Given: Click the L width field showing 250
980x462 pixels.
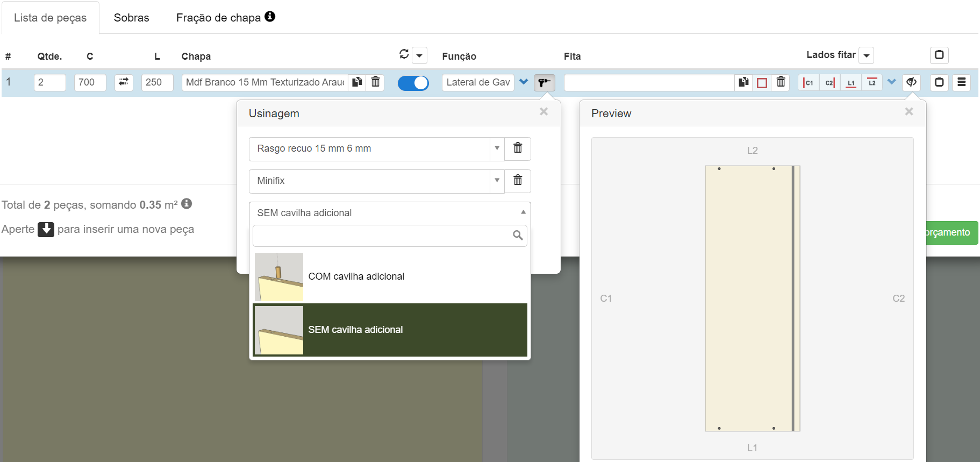Looking at the screenshot, I should pos(158,82).
